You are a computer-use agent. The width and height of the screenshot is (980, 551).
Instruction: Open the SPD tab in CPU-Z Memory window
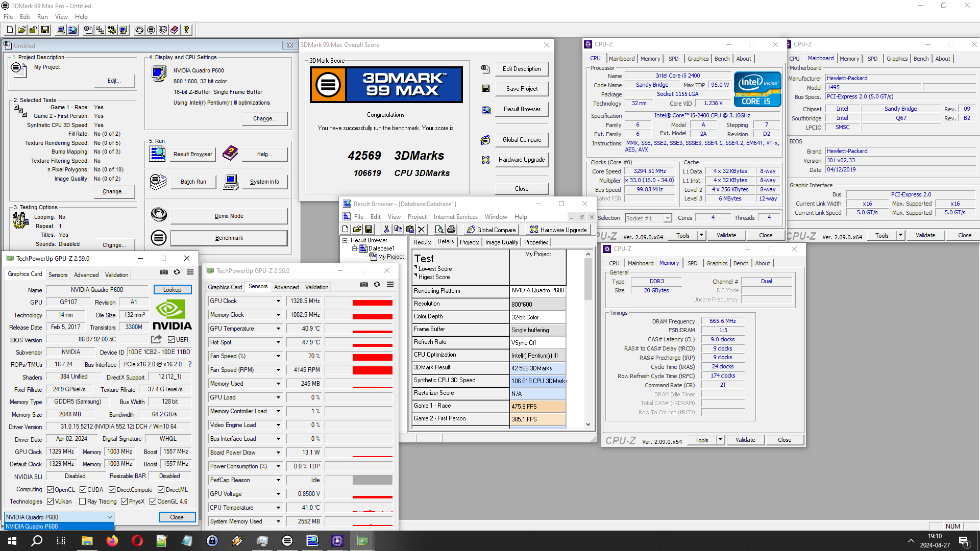click(x=692, y=263)
